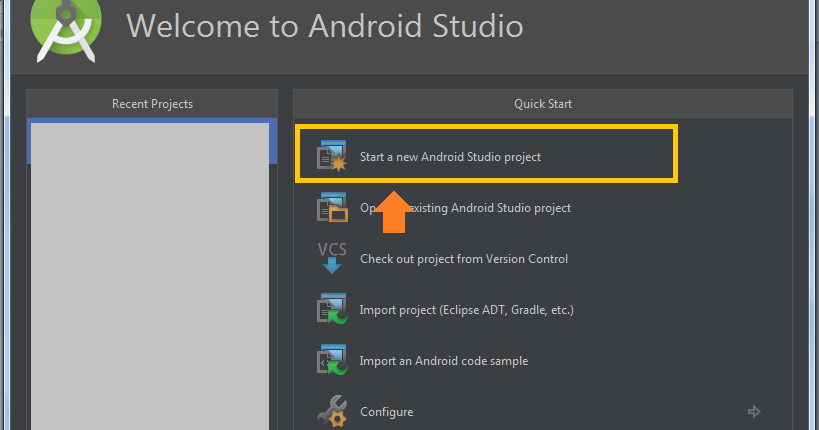Open an existing Android Studio project text
This screenshot has height=430, width=819.
pyautogui.click(x=465, y=208)
